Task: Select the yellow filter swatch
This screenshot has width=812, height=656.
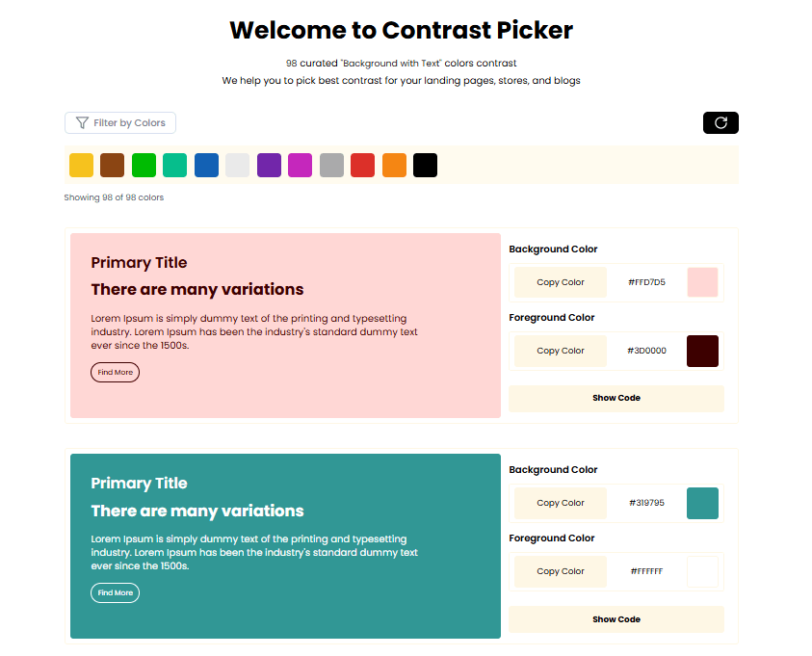Action: (x=81, y=165)
